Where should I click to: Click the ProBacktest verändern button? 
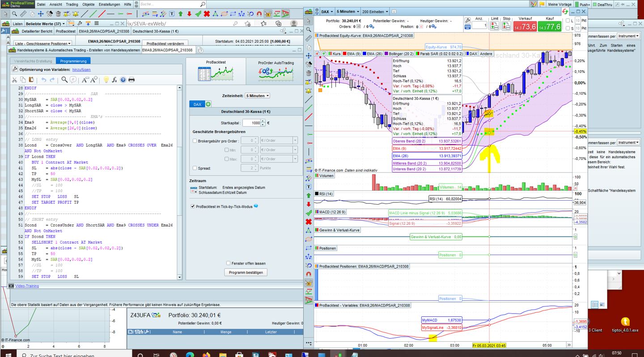(x=165, y=44)
